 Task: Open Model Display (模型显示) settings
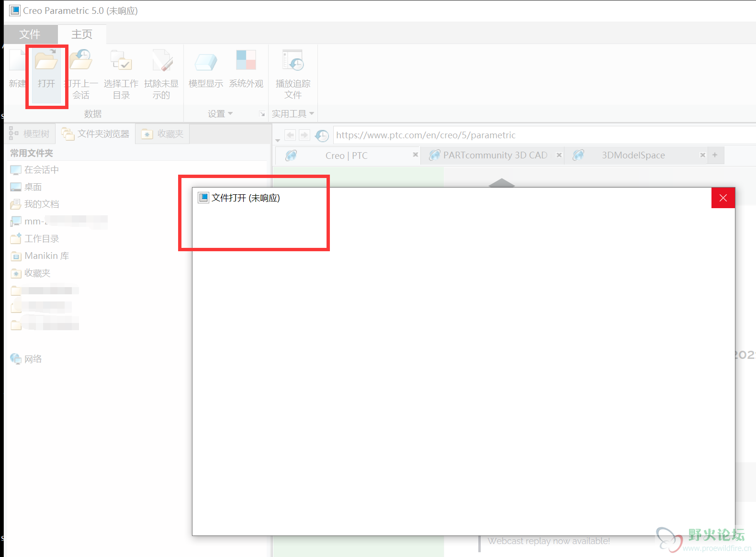[206, 61]
